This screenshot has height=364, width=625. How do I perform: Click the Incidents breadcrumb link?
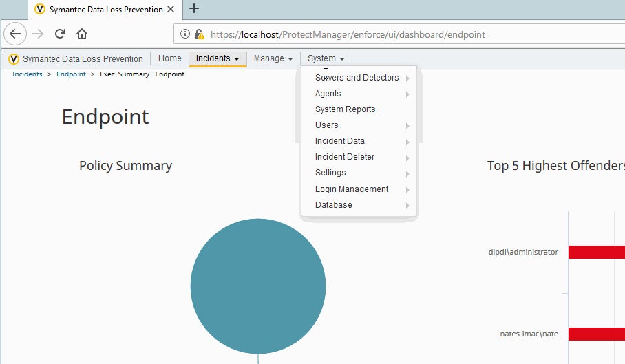click(27, 74)
